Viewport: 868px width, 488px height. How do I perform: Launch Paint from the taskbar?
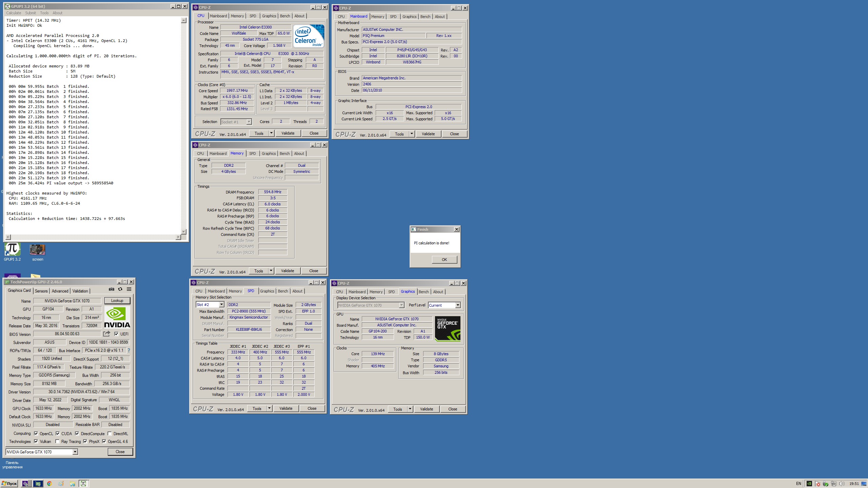point(61,484)
